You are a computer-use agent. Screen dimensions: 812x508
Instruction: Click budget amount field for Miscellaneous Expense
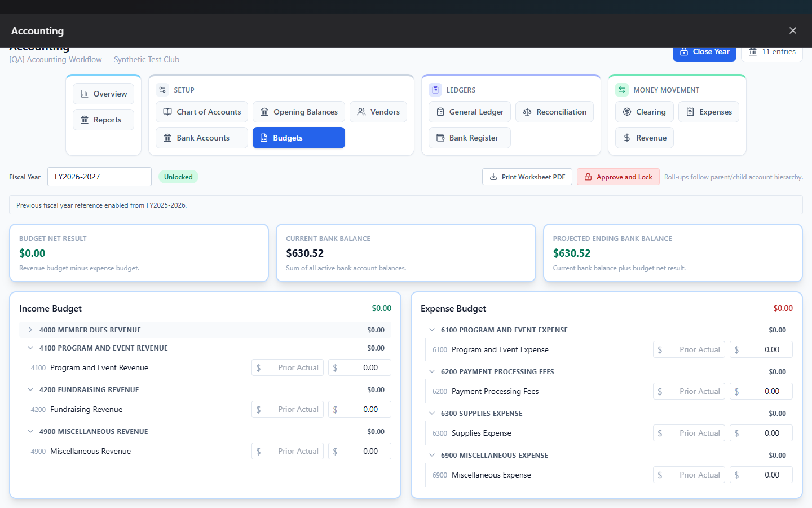click(x=761, y=475)
